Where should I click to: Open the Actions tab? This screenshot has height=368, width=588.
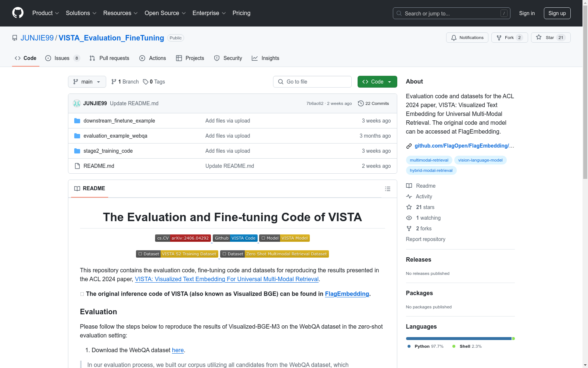(x=153, y=58)
